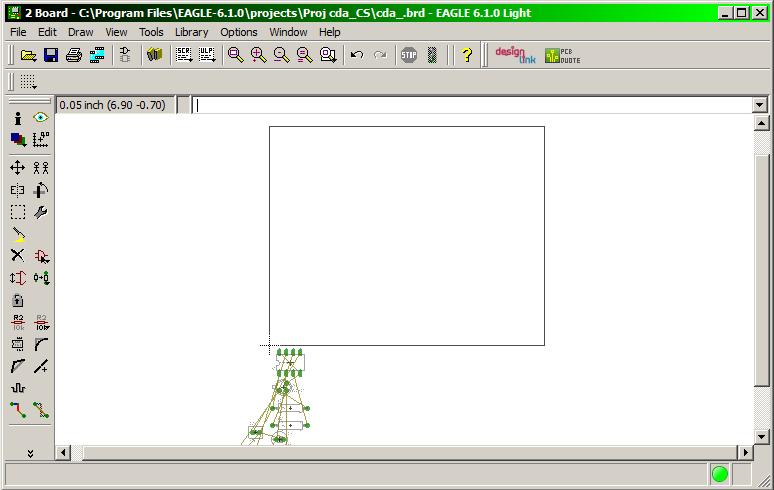Select the Ripup tool
This screenshot has width=774, height=490.
[x=40, y=410]
